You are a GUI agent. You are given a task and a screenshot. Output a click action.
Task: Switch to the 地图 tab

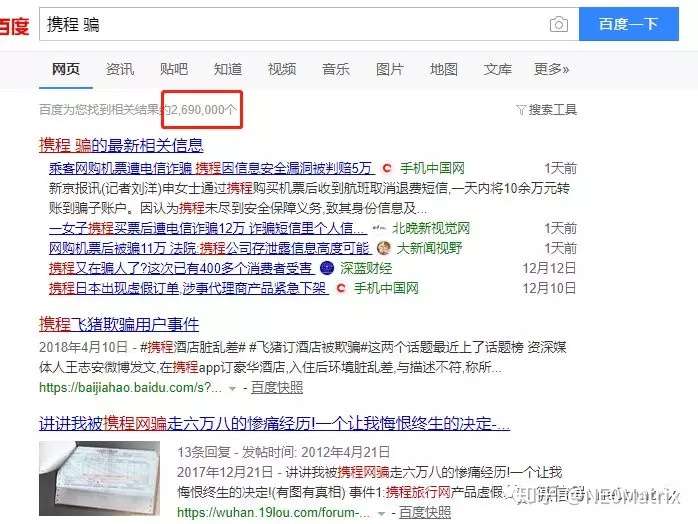click(x=444, y=69)
